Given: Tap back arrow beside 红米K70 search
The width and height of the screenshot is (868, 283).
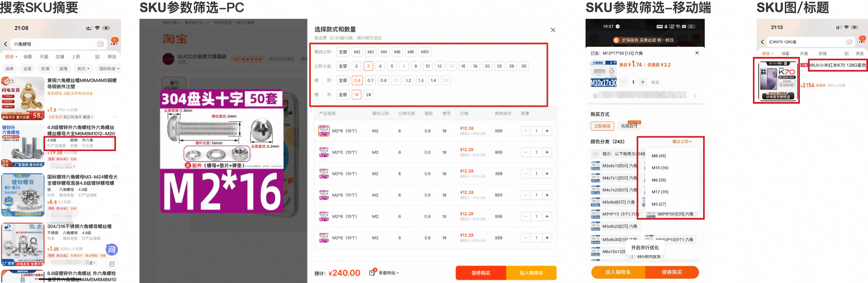Looking at the screenshot, I should [762, 42].
